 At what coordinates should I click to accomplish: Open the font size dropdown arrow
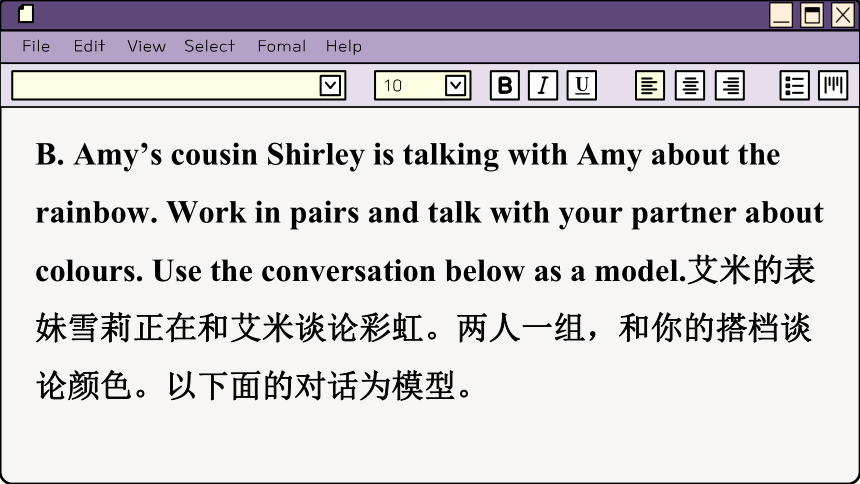tap(456, 86)
